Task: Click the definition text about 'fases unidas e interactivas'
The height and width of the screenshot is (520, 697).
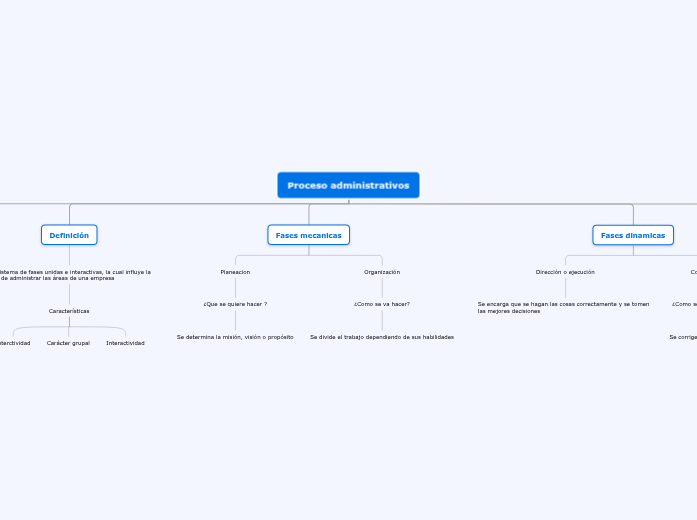Action: point(75,275)
